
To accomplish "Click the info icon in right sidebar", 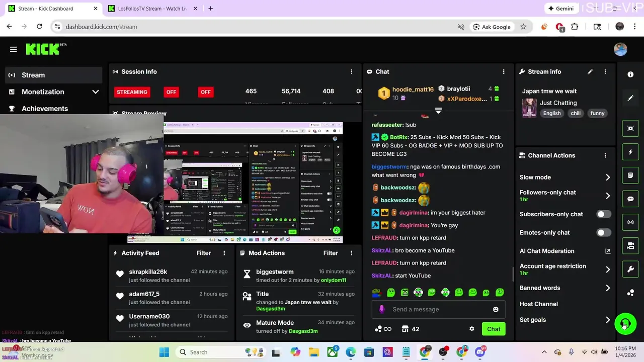I will click(x=630, y=74).
